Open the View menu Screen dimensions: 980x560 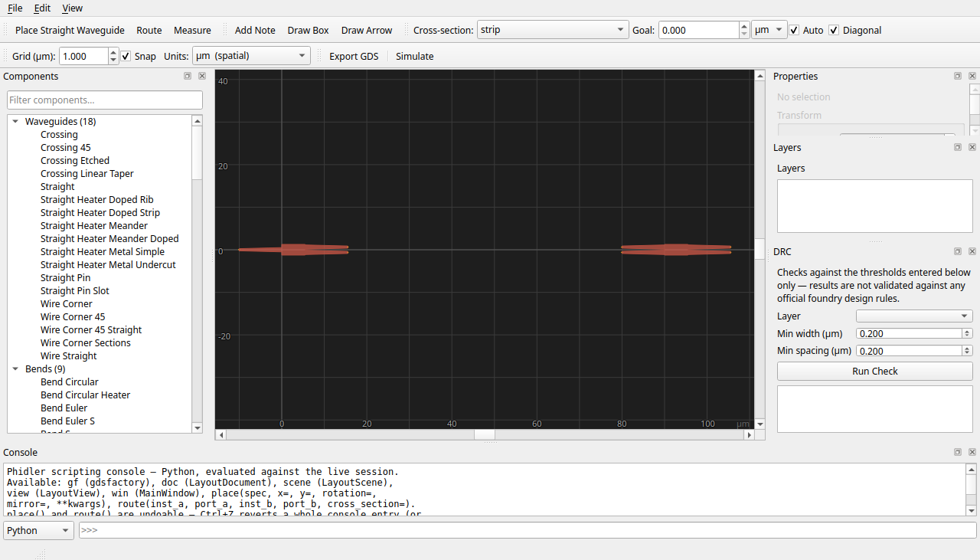[x=72, y=8]
